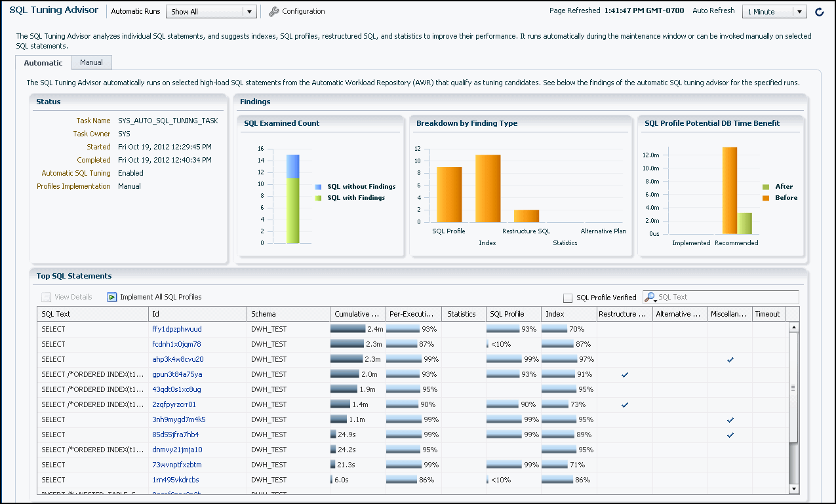Select the Automatic tab
Screen dimensions: 836x504
click(x=43, y=63)
